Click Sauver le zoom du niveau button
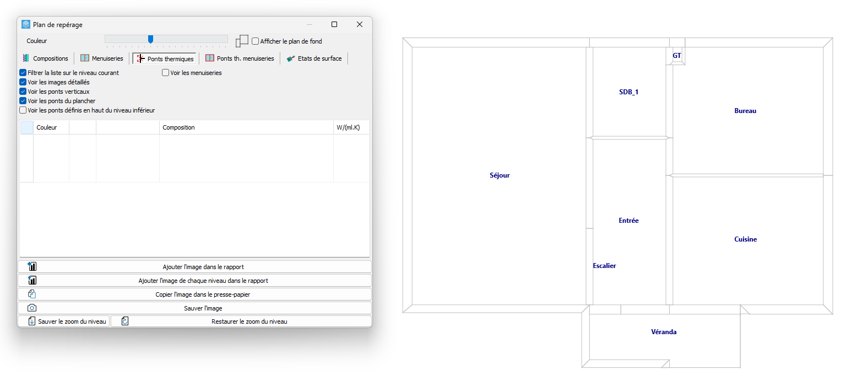The height and width of the screenshot is (386, 868). click(64, 321)
